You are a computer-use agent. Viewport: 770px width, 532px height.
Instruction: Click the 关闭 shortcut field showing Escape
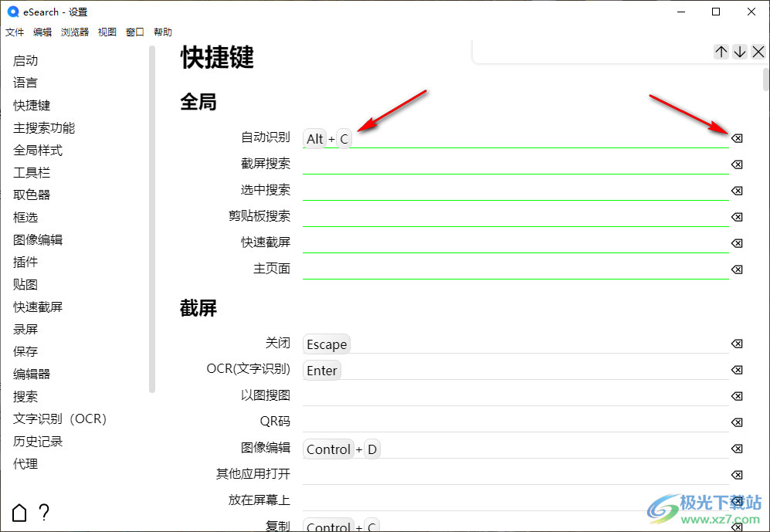click(x=516, y=344)
